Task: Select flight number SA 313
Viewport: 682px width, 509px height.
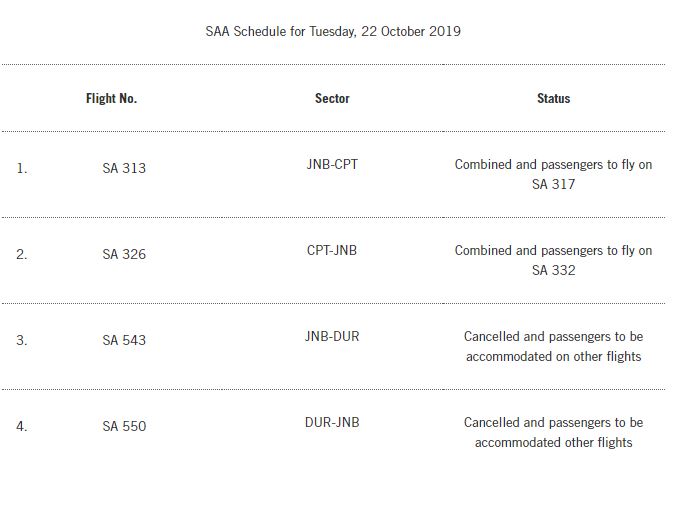Action: 124,168
